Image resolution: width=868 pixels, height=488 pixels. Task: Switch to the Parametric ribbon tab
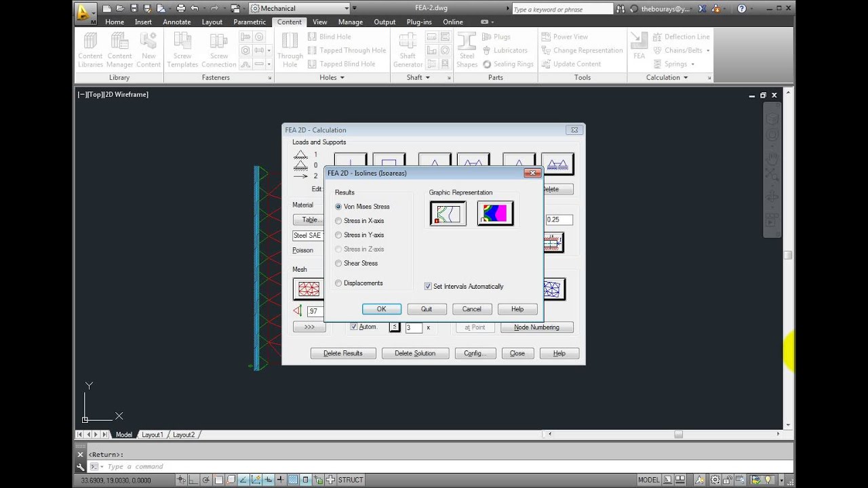(x=250, y=22)
